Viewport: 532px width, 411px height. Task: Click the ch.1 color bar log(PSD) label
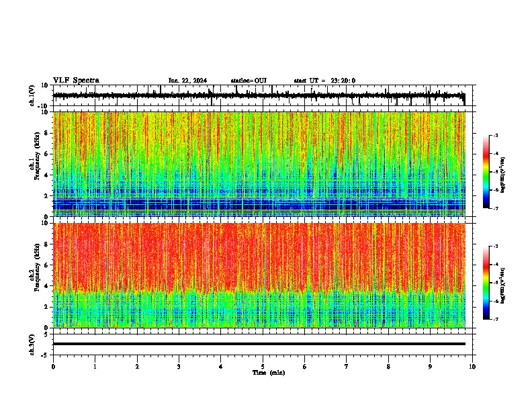[x=502, y=175]
